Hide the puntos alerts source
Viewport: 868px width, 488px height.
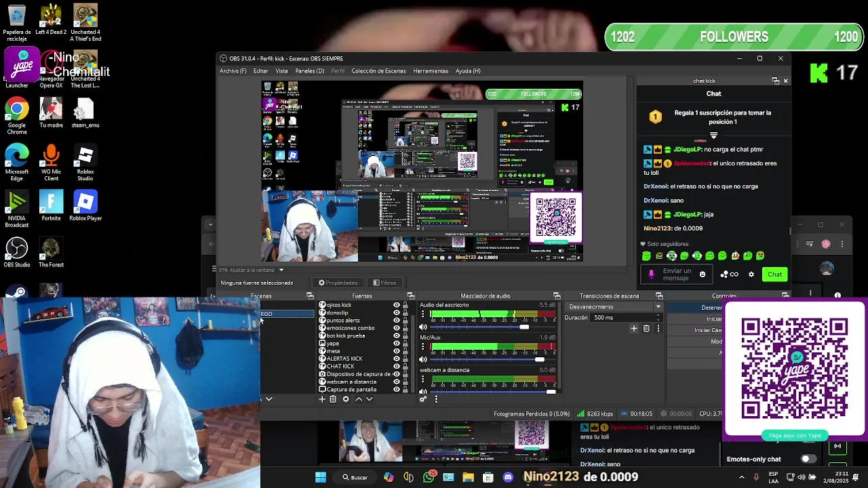point(397,320)
